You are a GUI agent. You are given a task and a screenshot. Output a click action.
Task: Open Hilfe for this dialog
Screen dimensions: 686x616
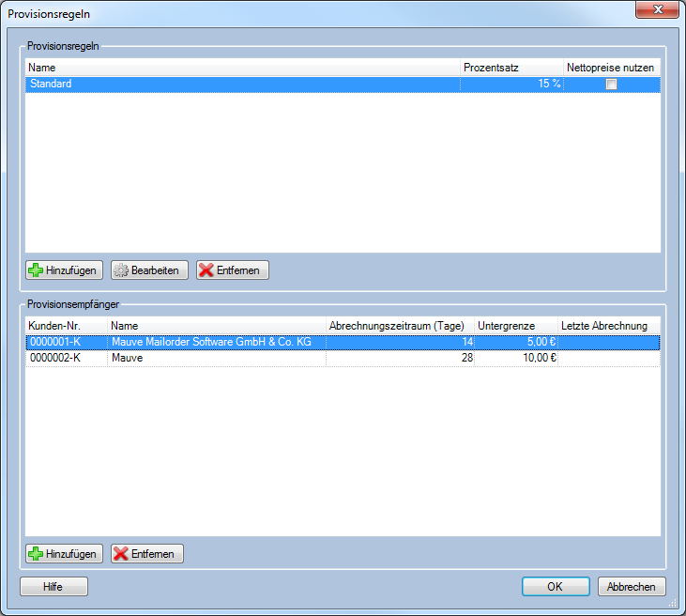53,586
